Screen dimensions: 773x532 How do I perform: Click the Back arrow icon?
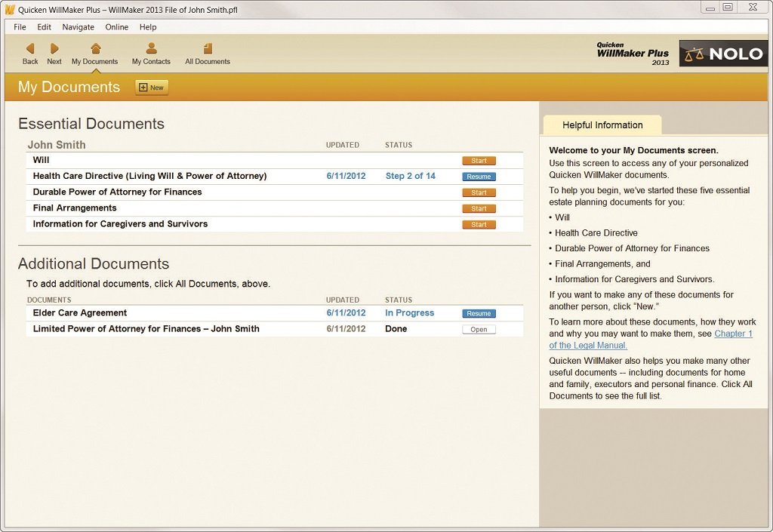pos(30,49)
